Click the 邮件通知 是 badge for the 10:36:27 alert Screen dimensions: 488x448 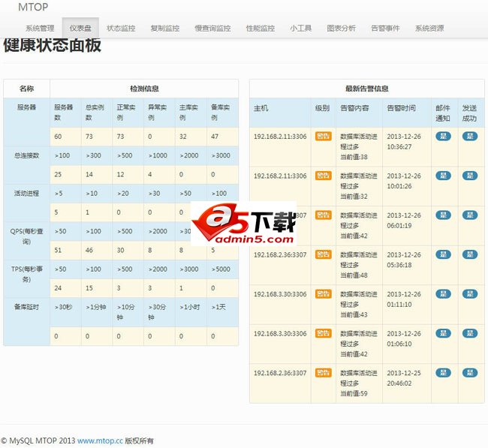[x=443, y=136]
